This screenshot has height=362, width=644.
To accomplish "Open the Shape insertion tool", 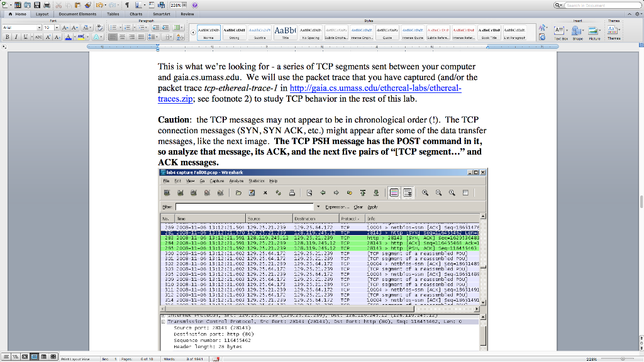I will [x=575, y=30].
